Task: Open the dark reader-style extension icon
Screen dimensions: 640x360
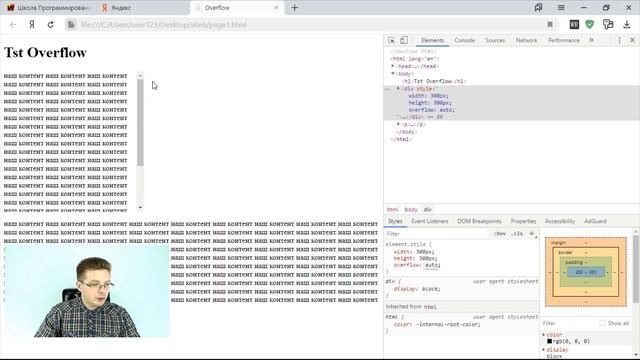Action: click(x=574, y=24)
